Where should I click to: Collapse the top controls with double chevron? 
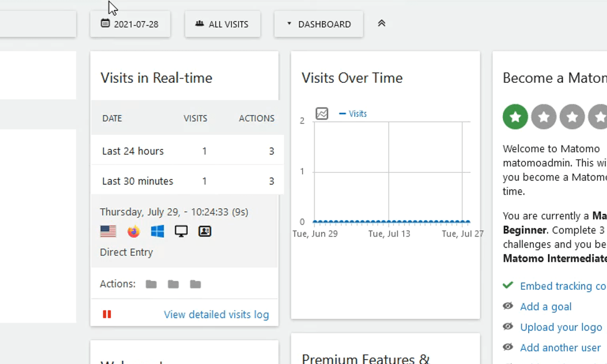[x=381, y=23]
